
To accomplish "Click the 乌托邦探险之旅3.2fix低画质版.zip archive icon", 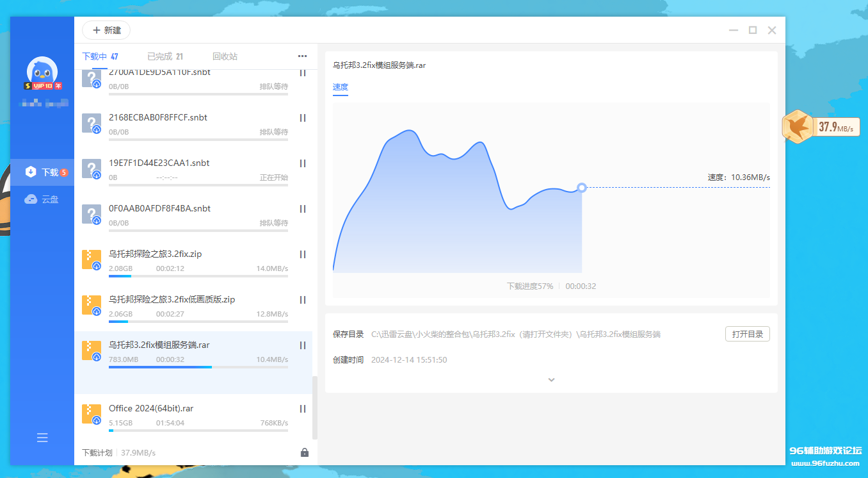I will point(92,306).
